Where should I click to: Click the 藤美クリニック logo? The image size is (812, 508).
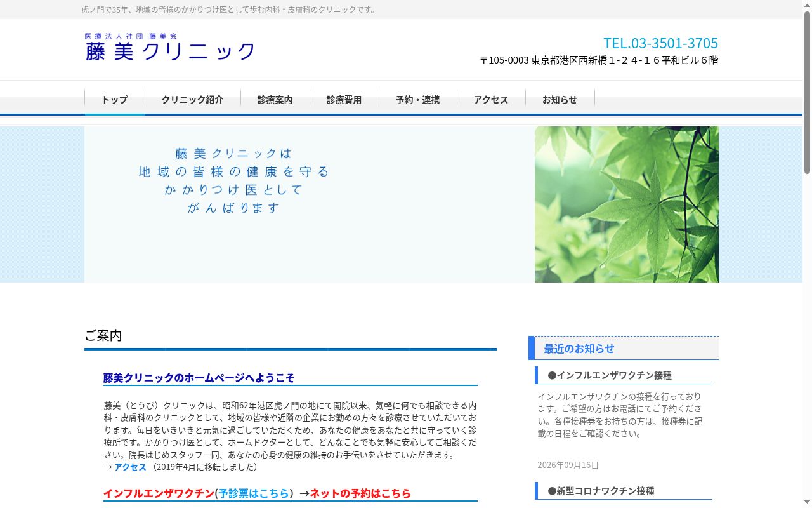[170, 47]
